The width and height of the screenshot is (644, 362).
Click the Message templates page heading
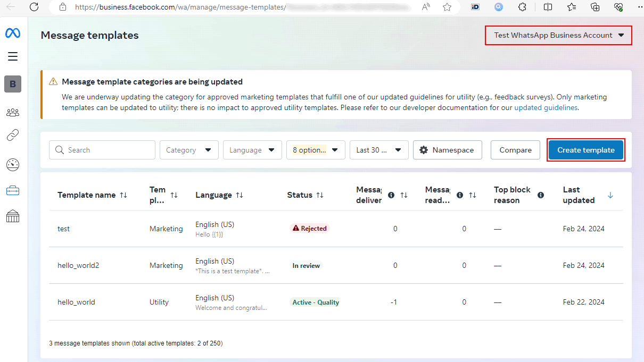click(89, 35)
